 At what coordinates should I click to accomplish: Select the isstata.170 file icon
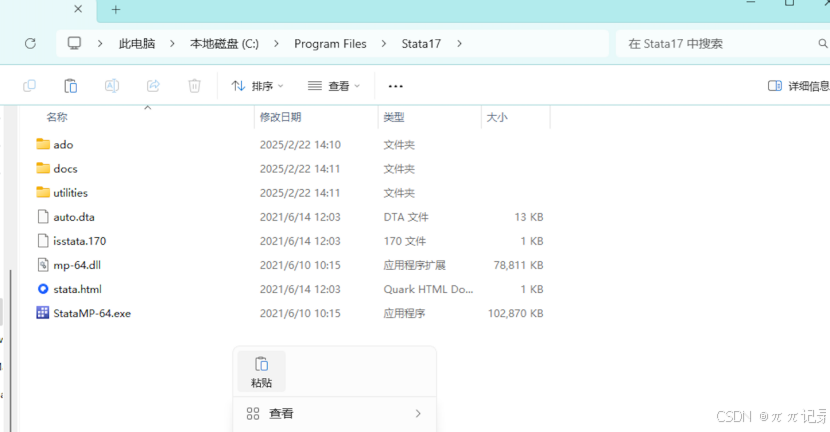click(x=43, y=241)
